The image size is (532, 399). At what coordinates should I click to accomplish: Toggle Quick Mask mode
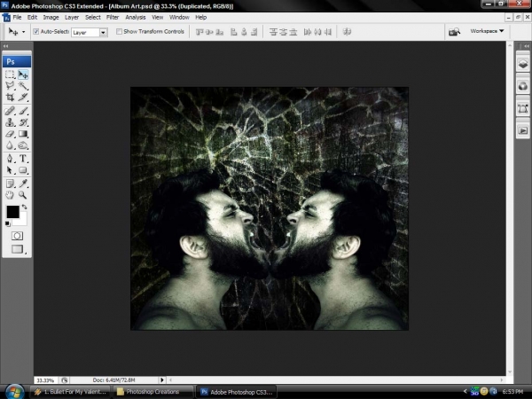coord(17,236)
